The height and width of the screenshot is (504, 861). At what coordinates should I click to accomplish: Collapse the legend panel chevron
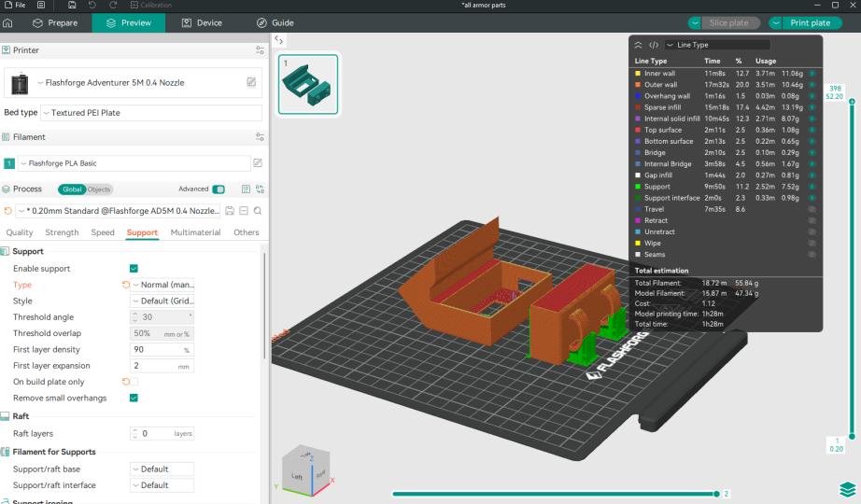(638, 45)
